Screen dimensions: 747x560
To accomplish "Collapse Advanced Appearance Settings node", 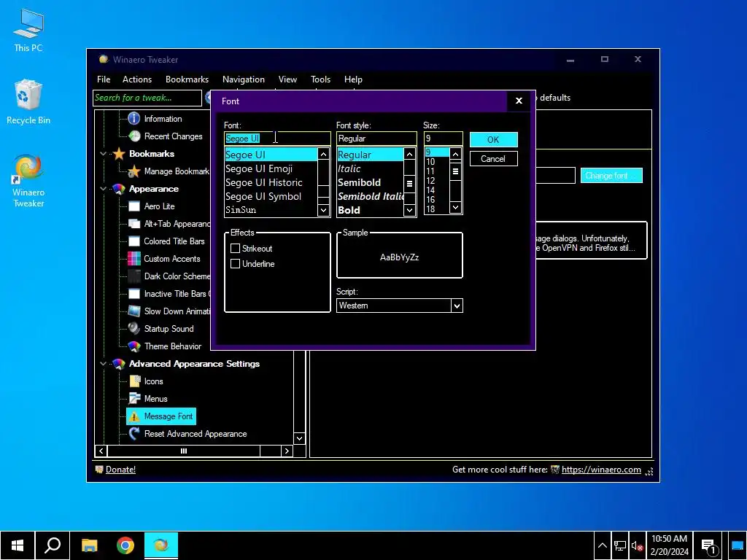I will point(104,364).
